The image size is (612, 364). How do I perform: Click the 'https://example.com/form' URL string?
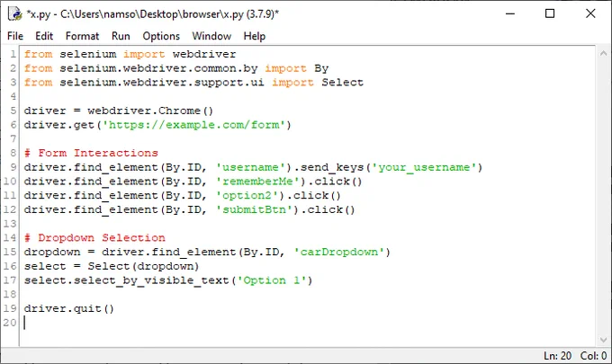(x=194, y=125)
